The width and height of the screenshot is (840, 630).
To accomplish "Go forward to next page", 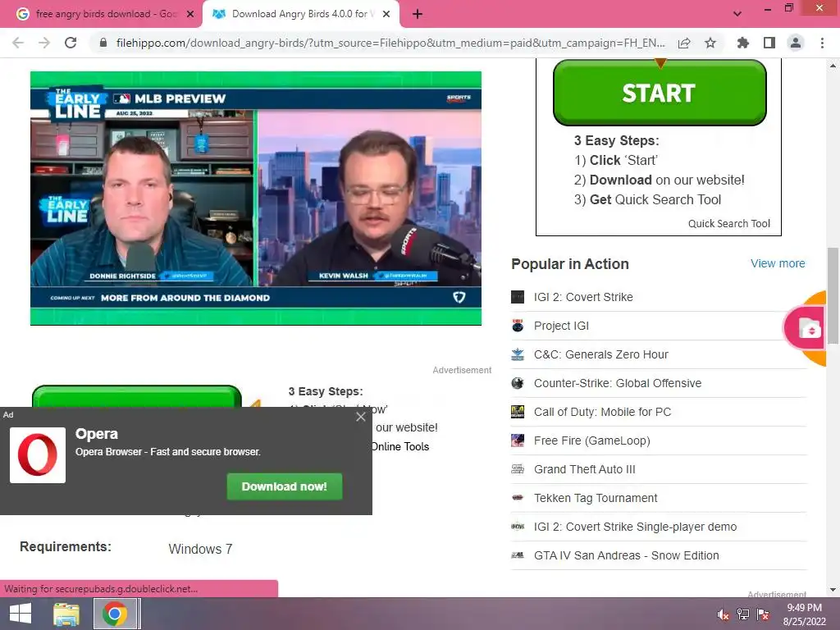I will click(x=44, y=43).
